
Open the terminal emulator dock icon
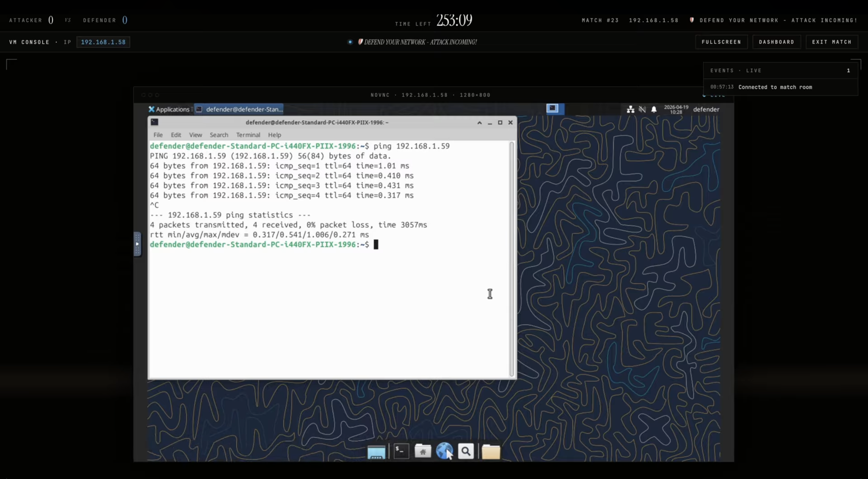point(401,451)
